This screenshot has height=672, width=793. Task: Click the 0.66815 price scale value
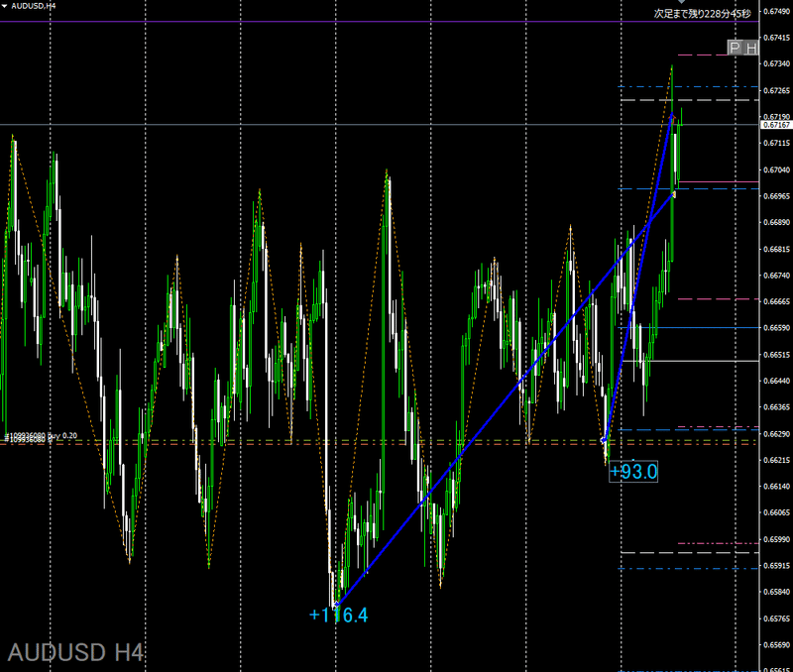click(776, 250)
